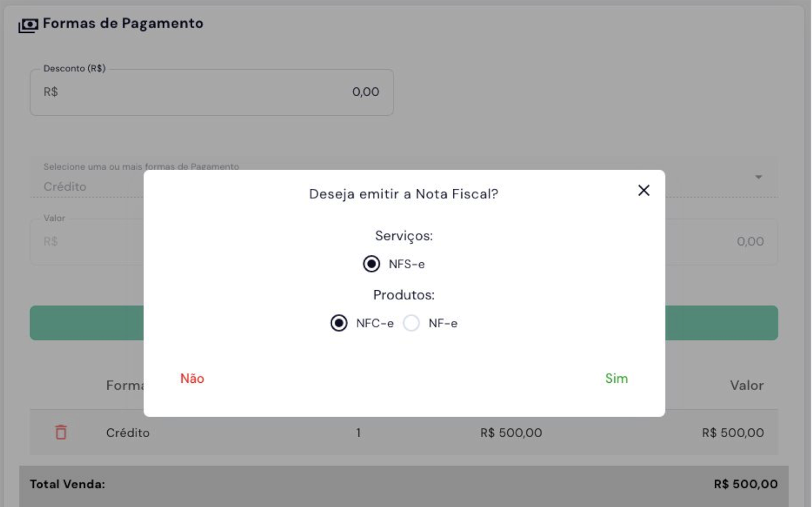Click the Forma column header
This screenshot has width=812, height=507.
125,385
